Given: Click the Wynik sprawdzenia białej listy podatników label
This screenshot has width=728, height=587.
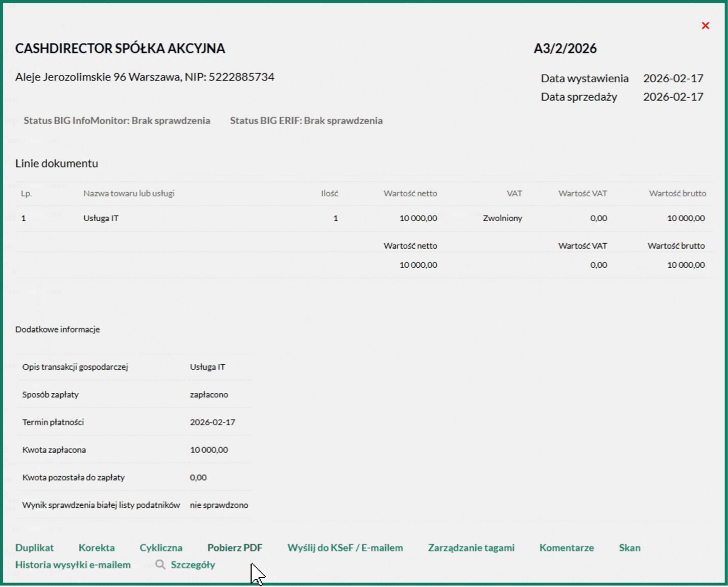Looking at the screenshot, I should (101, 505).
